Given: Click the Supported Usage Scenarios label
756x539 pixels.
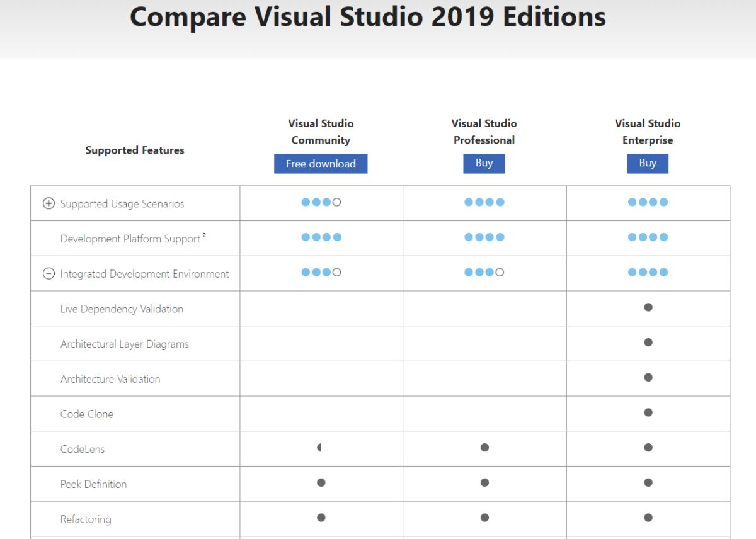Looking at the screenshot, I should pyautogui.click(x=122, y=204).
